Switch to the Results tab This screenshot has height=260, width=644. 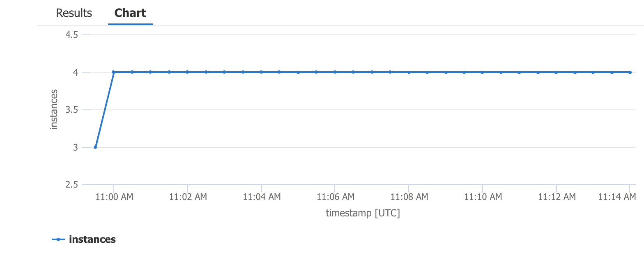pos(74,13)
